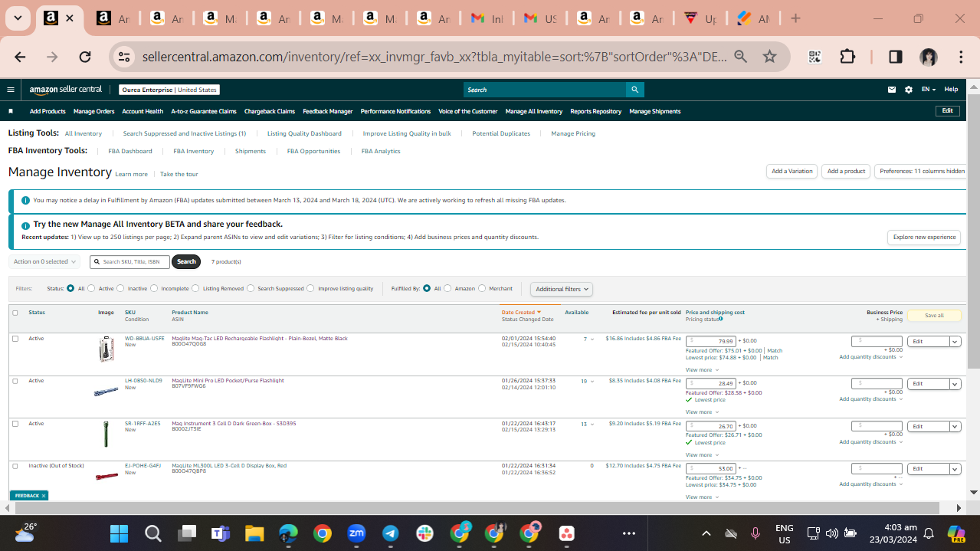Open Feedback Manager in the navigation bar

[x=328, y=111]
